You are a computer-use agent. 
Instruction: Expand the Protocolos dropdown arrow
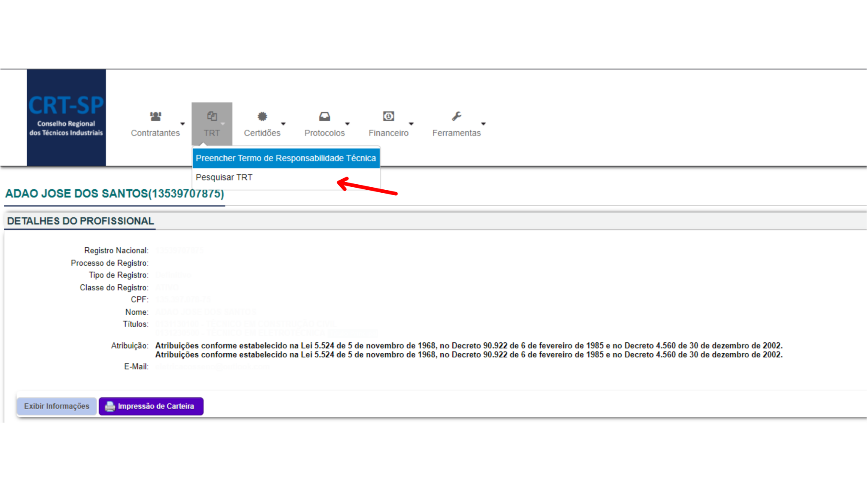[x=348, y=124]
